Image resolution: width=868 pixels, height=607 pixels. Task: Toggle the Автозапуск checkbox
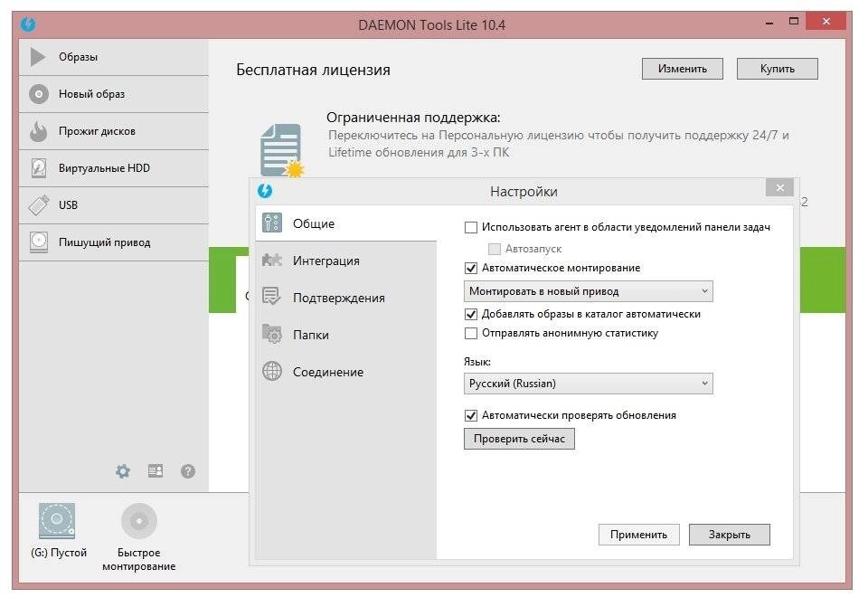(495, 250)
